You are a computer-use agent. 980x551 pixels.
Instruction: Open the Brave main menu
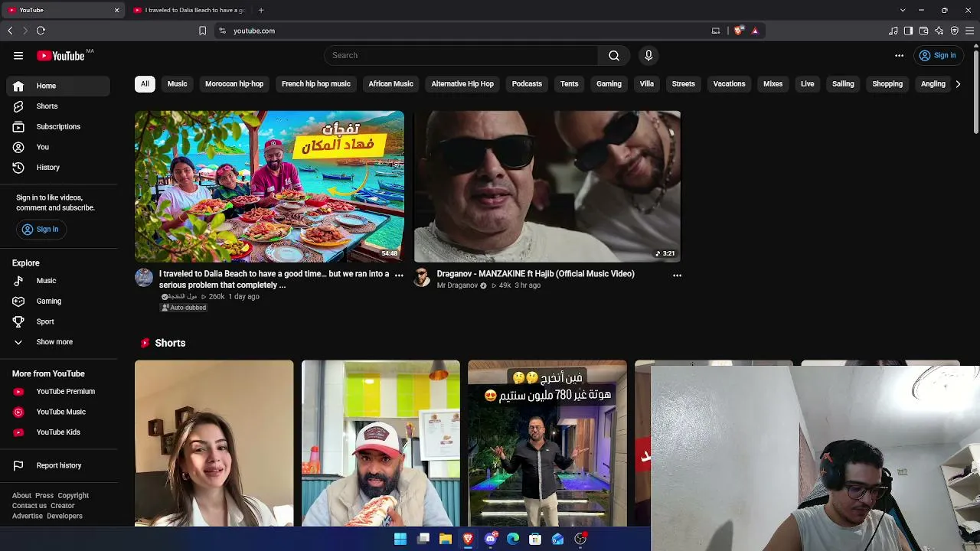point(969,31)
